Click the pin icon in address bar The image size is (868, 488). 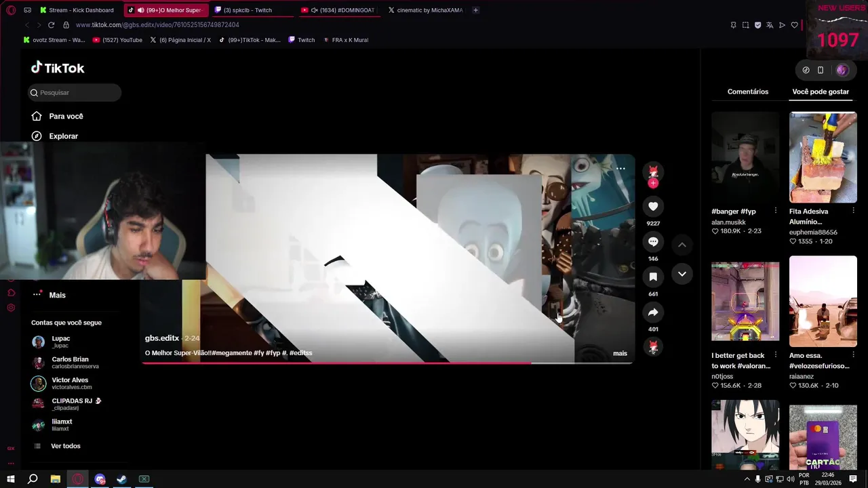point(733,25)
